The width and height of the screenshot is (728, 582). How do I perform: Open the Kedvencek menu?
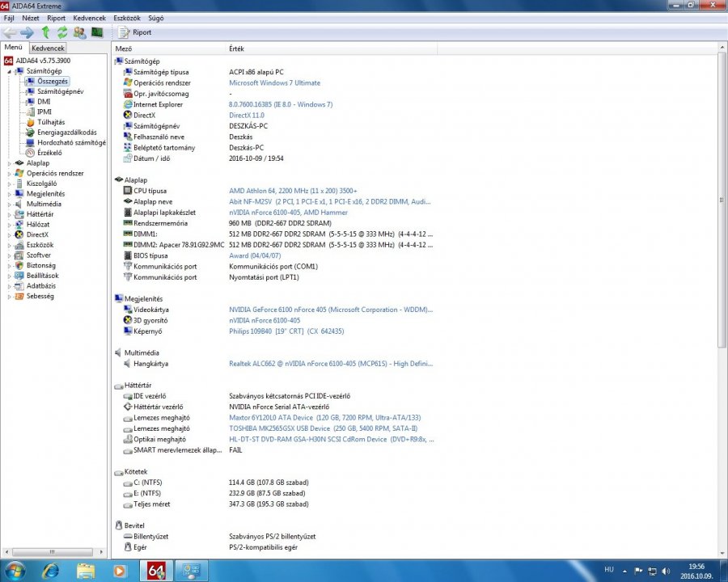click(90, 18)
